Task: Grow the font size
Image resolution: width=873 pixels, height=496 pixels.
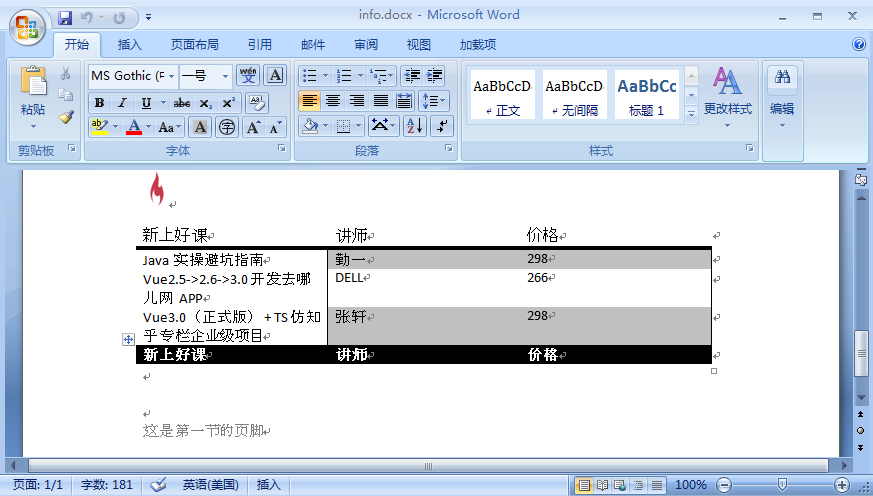Action: [x=253, y=127]
